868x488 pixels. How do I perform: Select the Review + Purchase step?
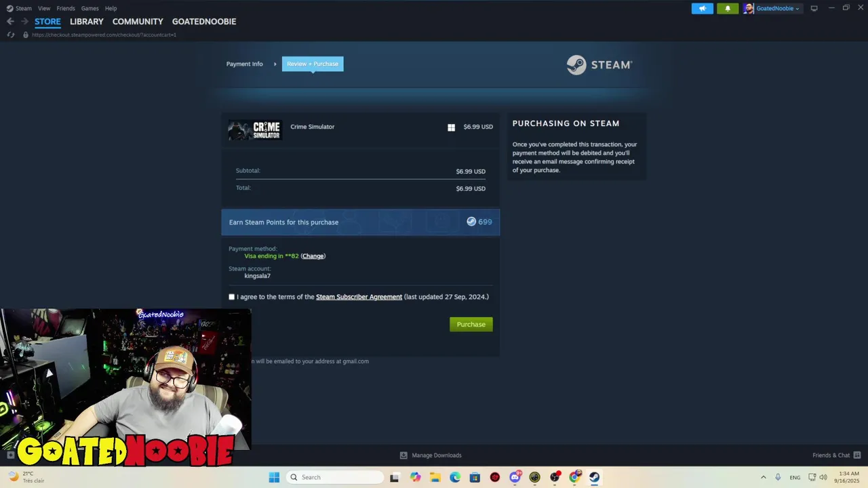point(313,64)
